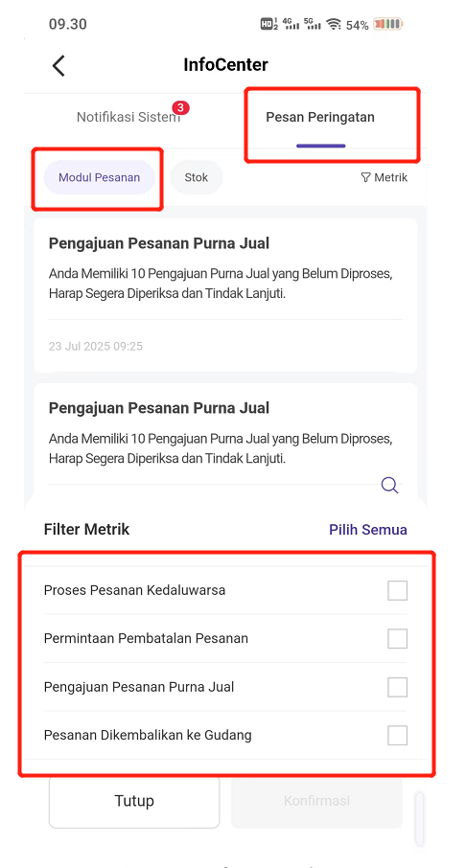The width and height of the screenshot is (466, 868).
Task: Select Pesanan Dikembalikan ke Gudang checkbox
Action: 397,735
